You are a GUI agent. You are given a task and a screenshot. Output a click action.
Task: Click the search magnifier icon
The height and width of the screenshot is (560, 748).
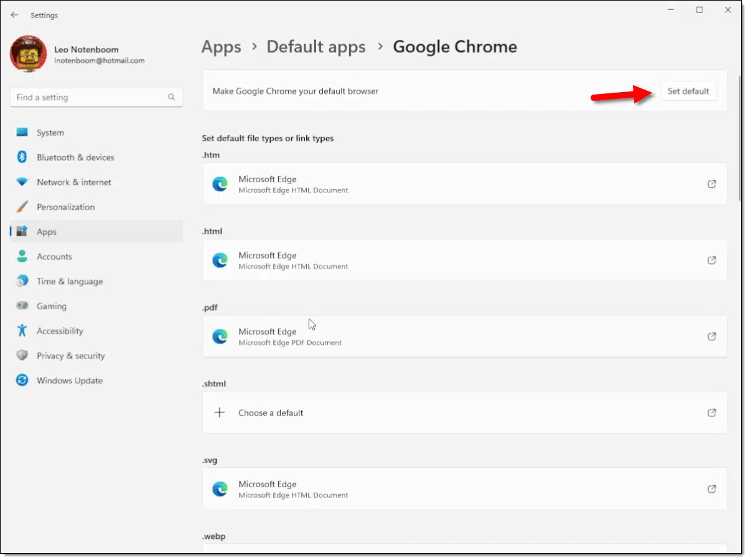(x=171, y=97)
